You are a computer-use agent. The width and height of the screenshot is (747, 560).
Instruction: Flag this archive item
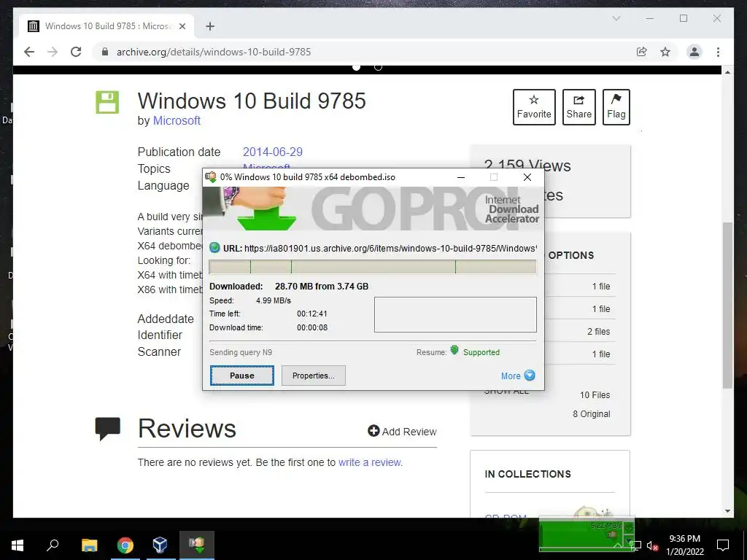pos(616,107)
